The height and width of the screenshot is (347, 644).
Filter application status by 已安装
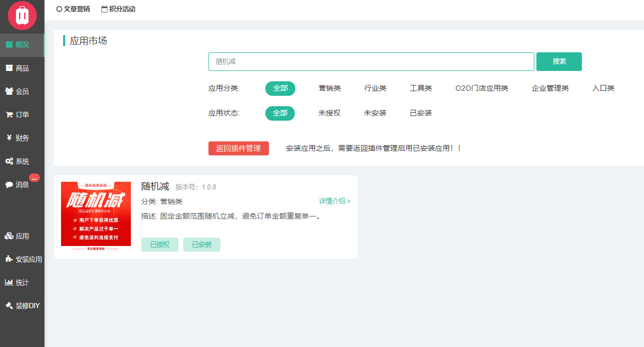coord(421,113)
